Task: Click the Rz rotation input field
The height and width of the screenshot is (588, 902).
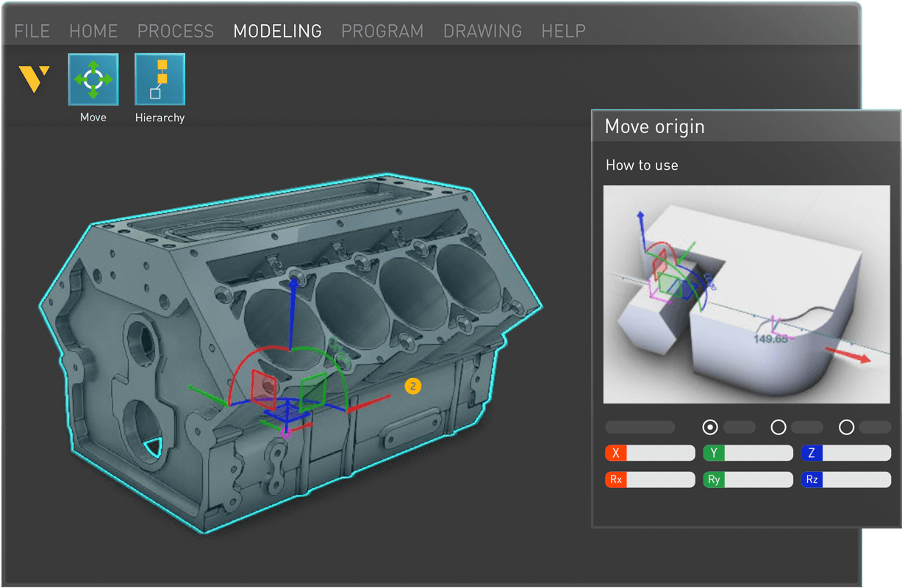Action: coord(856,480)
